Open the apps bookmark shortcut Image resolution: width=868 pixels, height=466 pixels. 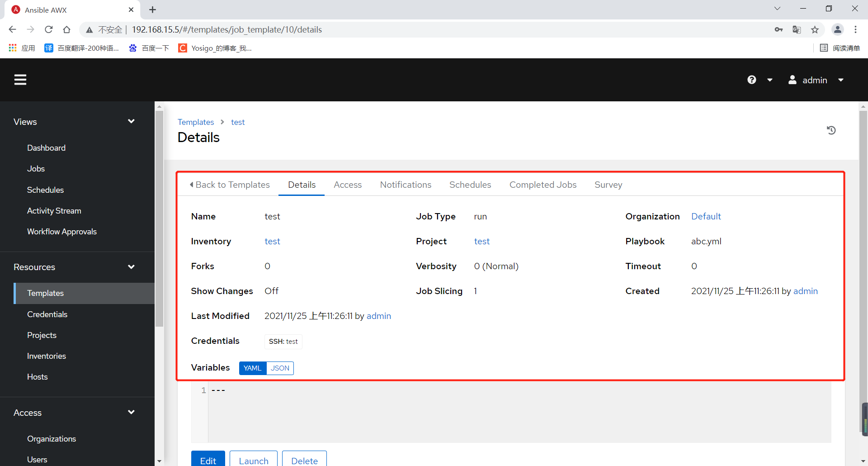tap(22, 48)
